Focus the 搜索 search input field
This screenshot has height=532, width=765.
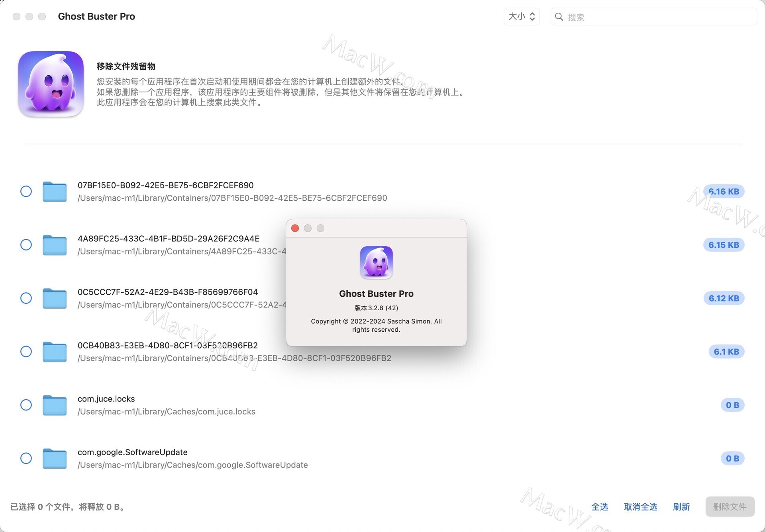[x=654, y=17]
